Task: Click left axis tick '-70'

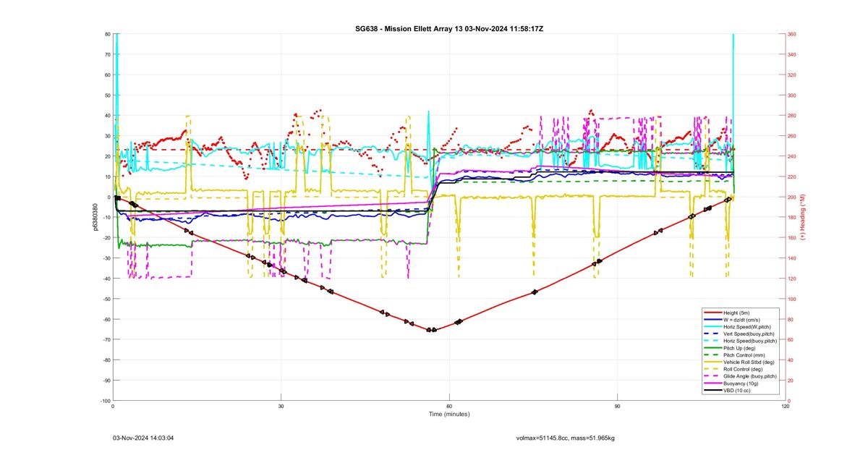Action: pyautogui.click(x=106, y=339)
